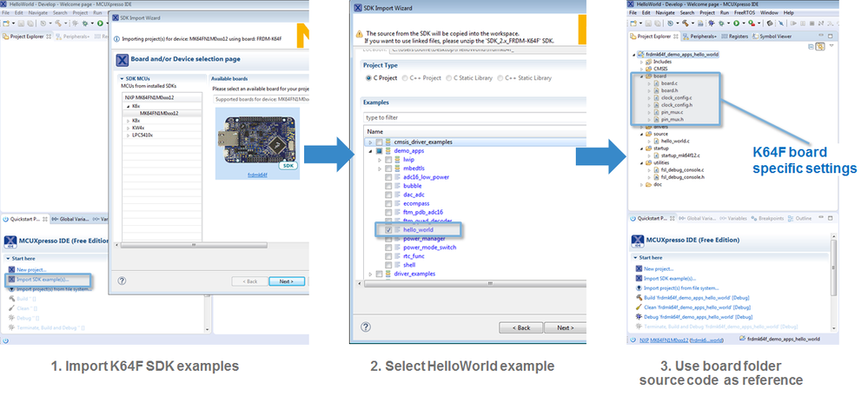Open Window menu

769,13
